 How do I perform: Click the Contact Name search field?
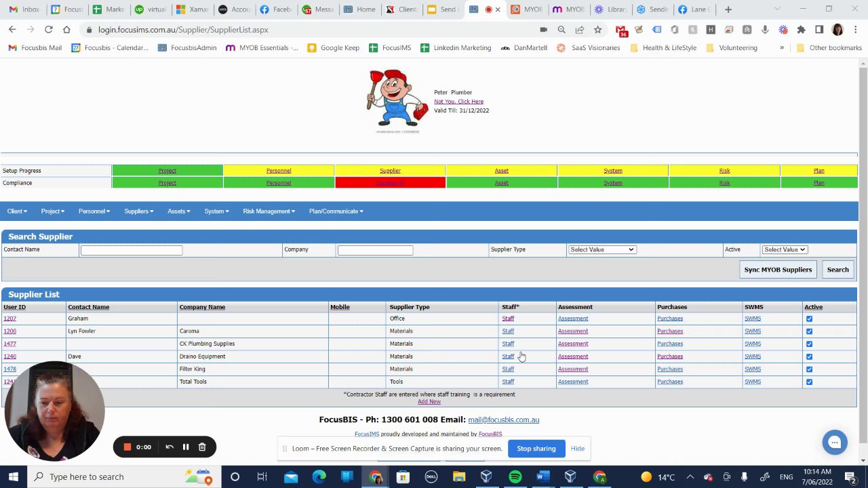tap(132, 250)
